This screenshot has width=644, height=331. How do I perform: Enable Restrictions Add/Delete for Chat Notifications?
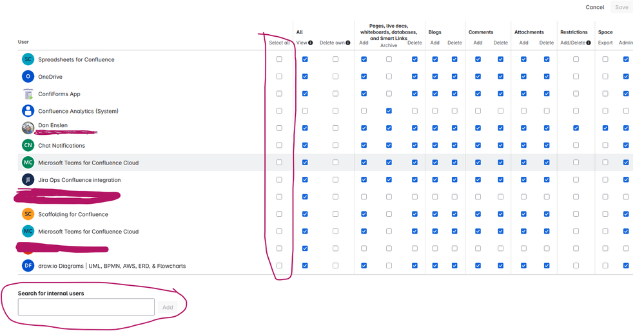pos(576,145)
